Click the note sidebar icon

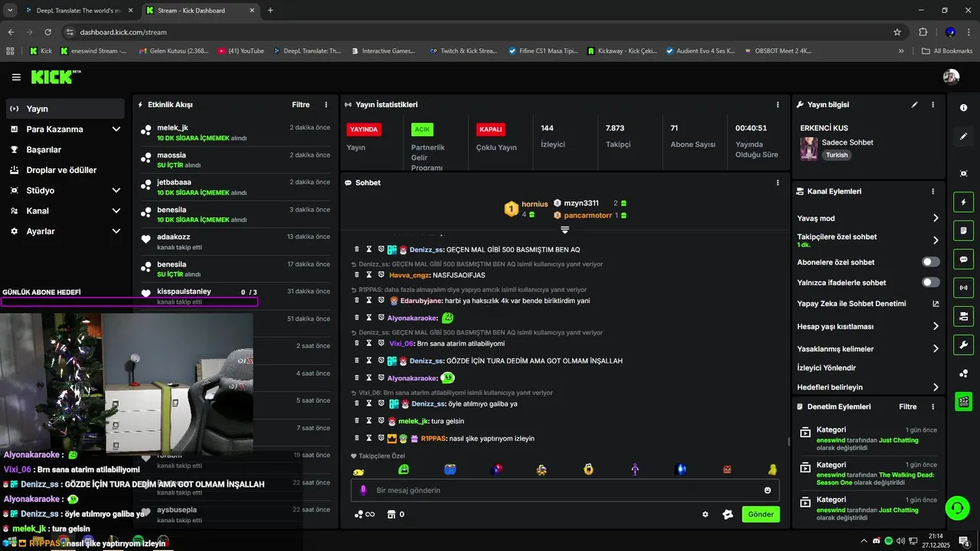click(x=964, y=230)
